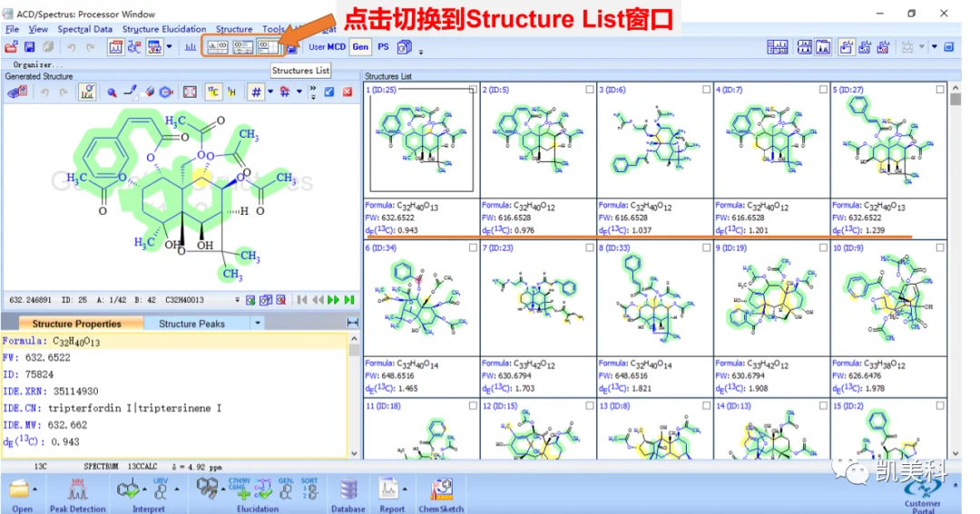Click the Structures List scrollbar up arrow
980x514 pixels.
point(955,89)
